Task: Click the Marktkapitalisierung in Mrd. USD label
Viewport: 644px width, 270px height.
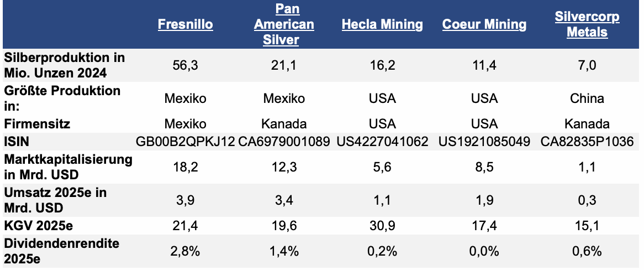Action: coord(68,167)
